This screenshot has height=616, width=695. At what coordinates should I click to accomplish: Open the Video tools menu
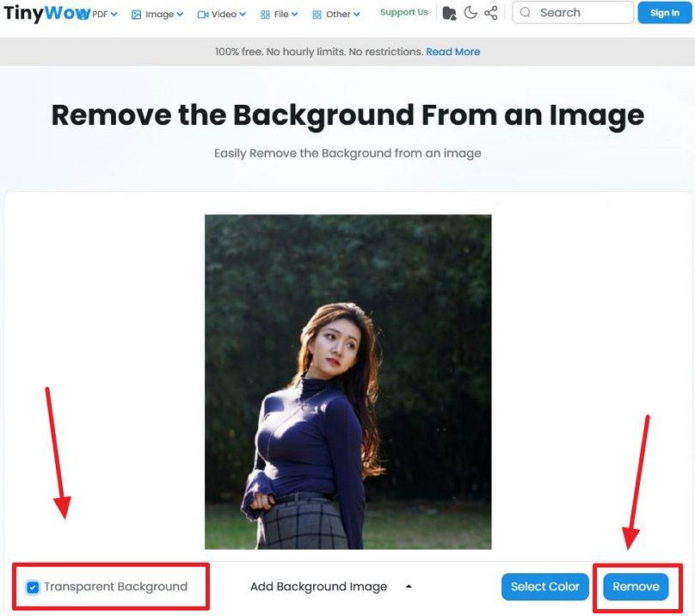[222, 14]
